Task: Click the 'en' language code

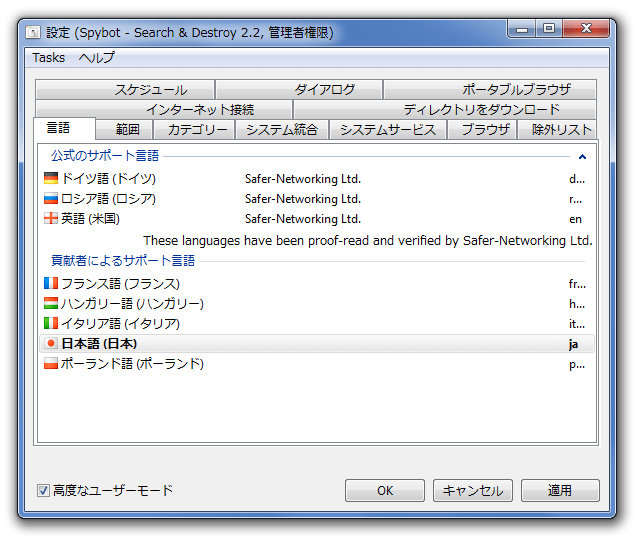Action: (575, 219)
